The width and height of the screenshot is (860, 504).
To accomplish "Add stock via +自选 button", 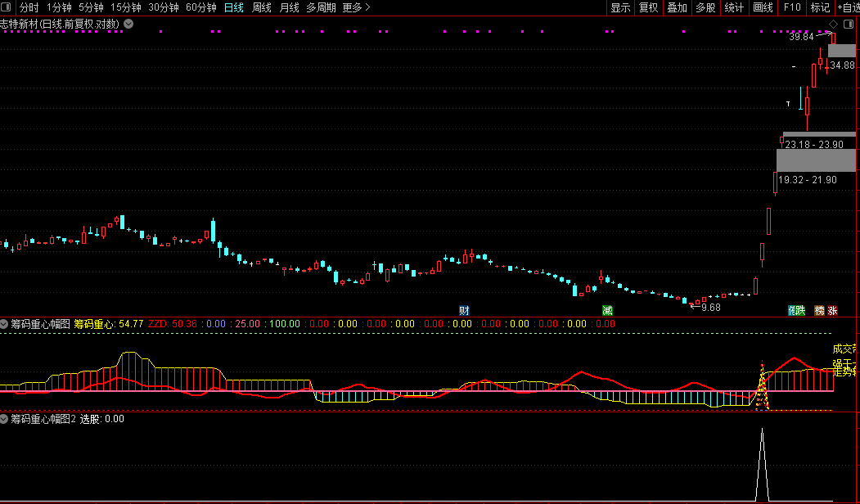I will 846,7.
